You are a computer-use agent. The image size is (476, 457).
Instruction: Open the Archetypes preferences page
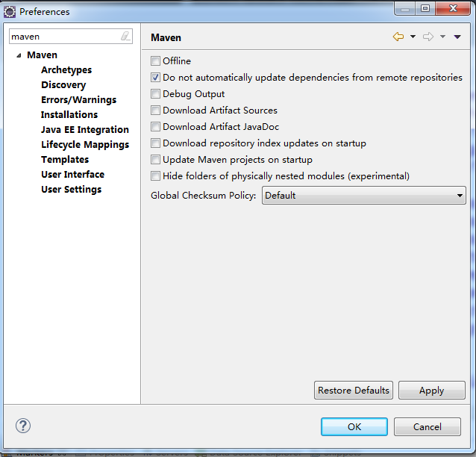pyautogui.click(x=66, y=70)
